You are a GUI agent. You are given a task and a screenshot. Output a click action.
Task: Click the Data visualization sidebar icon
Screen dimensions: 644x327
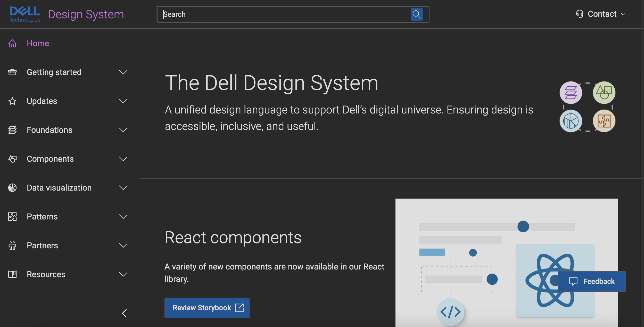click(x=12, y=188)
